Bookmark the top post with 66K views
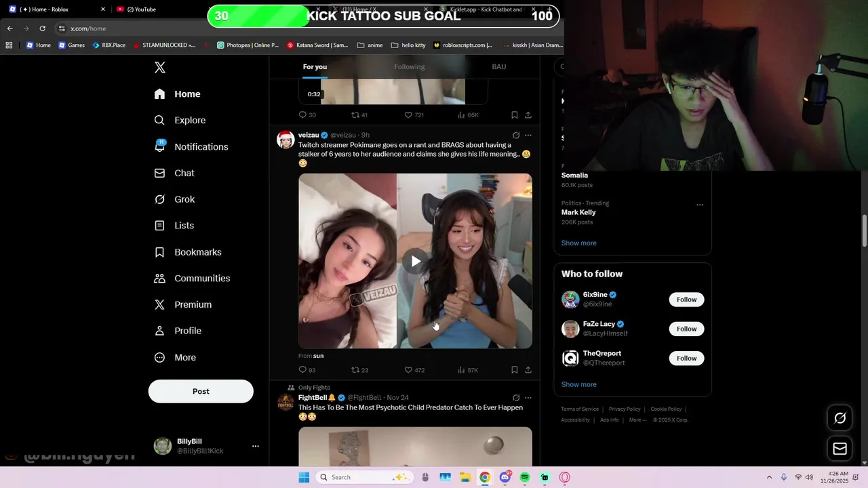This screenshot has width=868, height=488. [515, 115]
